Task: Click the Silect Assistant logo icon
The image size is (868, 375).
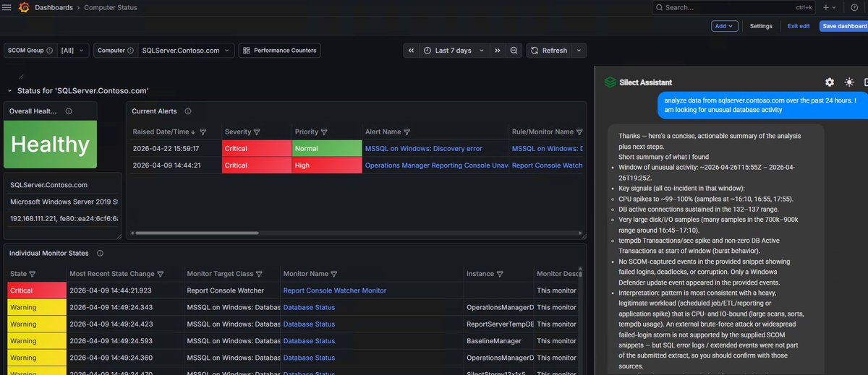Action: tap(610, 82)
